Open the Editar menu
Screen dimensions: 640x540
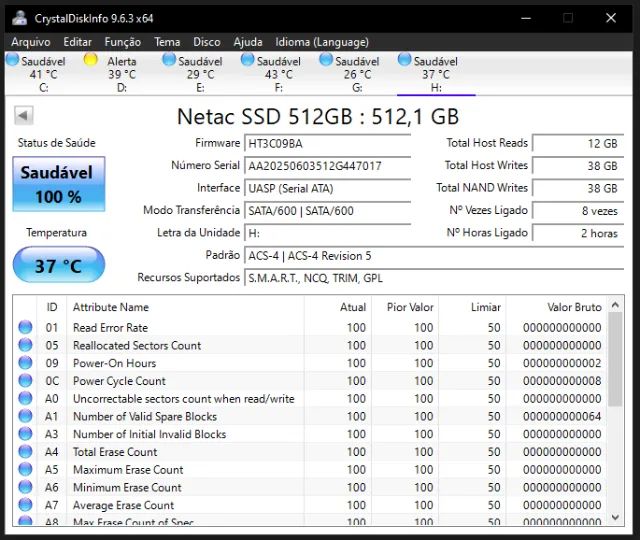[x=78, y=42]
